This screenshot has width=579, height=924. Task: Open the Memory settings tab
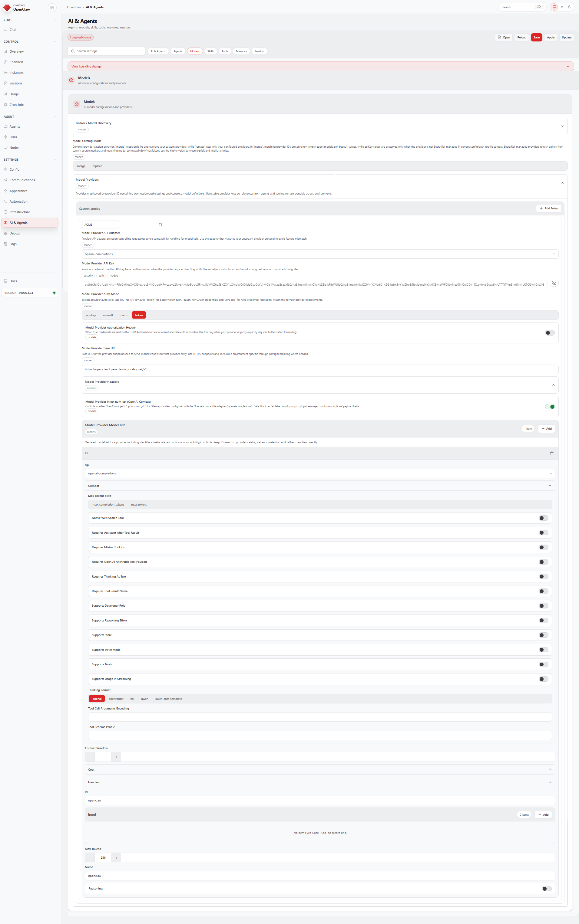point(241,51)
